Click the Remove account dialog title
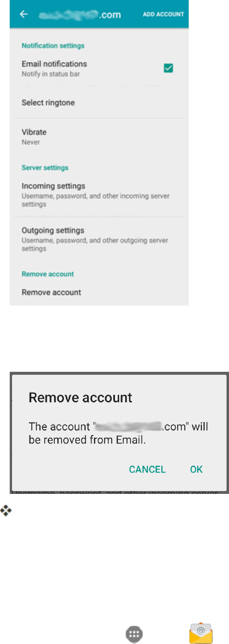 [x=81, y=398]
